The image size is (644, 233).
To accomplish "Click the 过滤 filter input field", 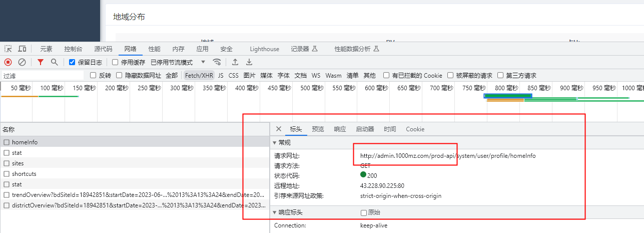I will coord(43,76).
